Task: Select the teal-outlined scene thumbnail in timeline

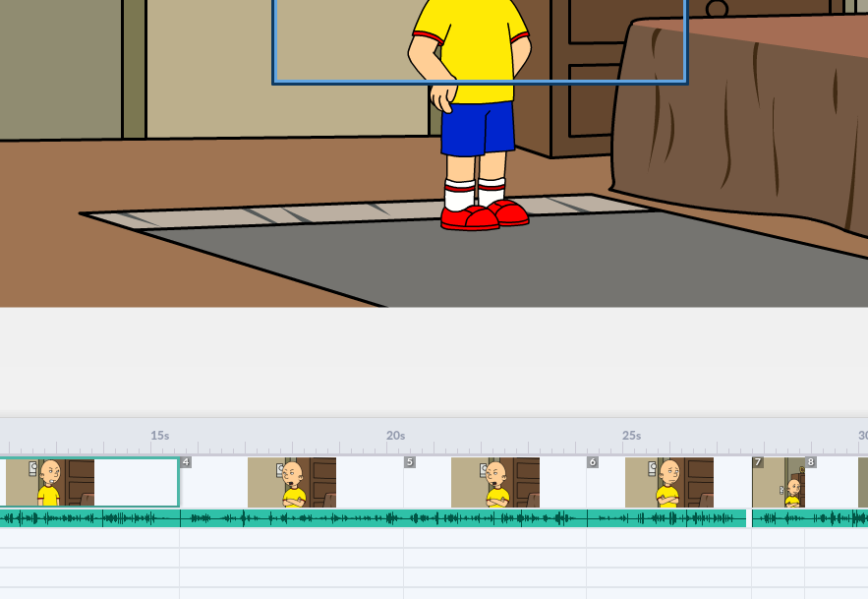Action: 89,482
